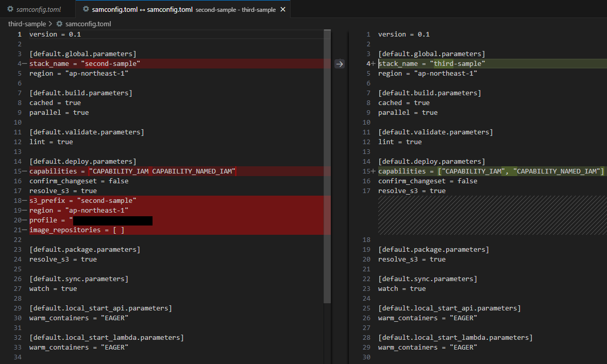Click the removed capabilities string line on left
607x364 pixels.
(x=179, y=171)
